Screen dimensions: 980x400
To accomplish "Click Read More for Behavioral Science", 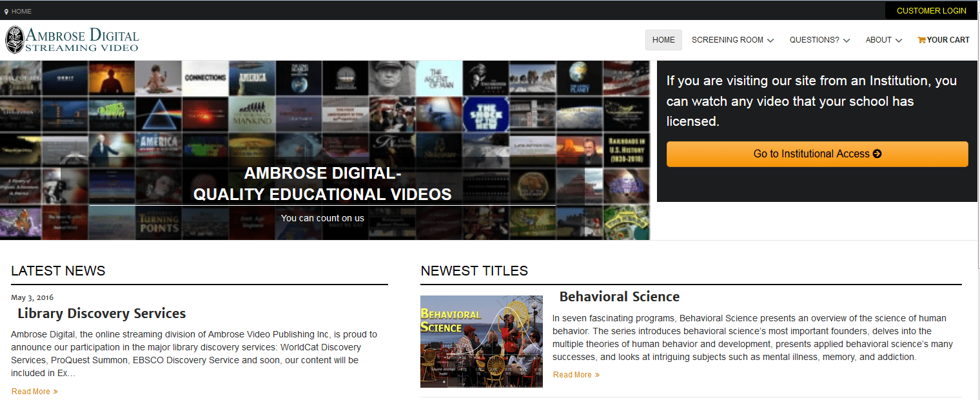I will point(571,374).
